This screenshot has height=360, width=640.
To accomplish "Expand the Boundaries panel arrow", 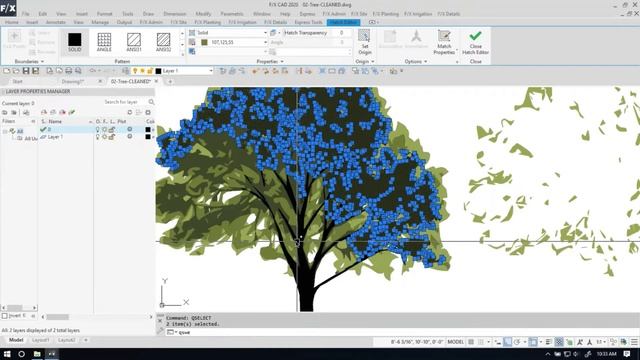I will tap(42, 62).
